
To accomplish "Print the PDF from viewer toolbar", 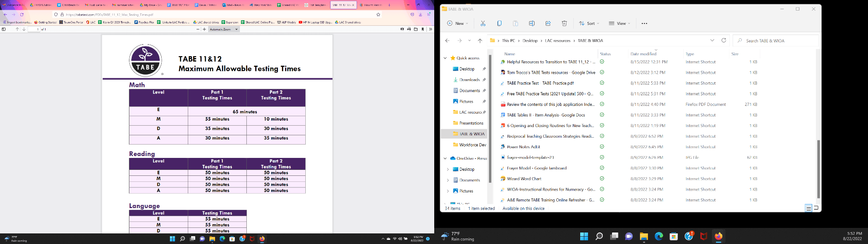I will (x=409, y=29).
